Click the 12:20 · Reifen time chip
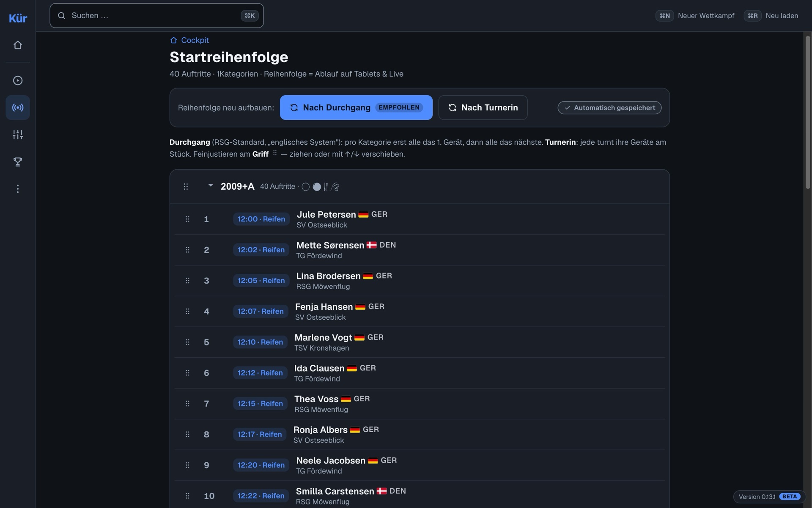This screenshot has width=812, height=508. (261, 465)
